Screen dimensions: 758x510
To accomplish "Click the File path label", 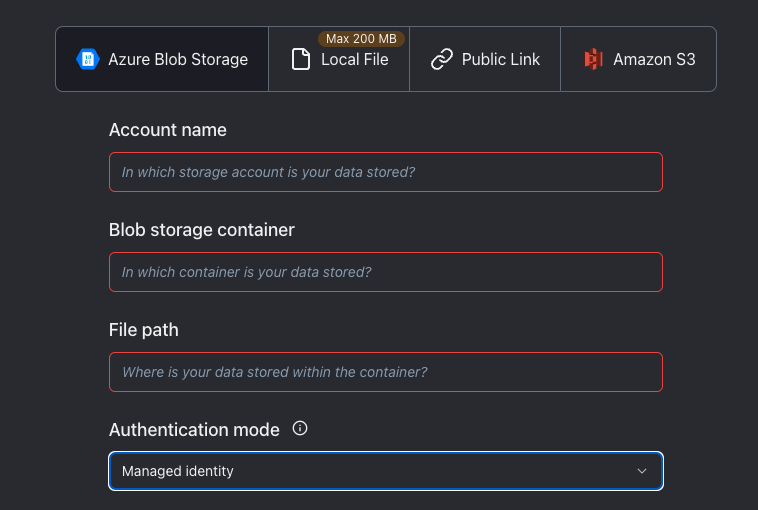I will click(x=144, y=330).
